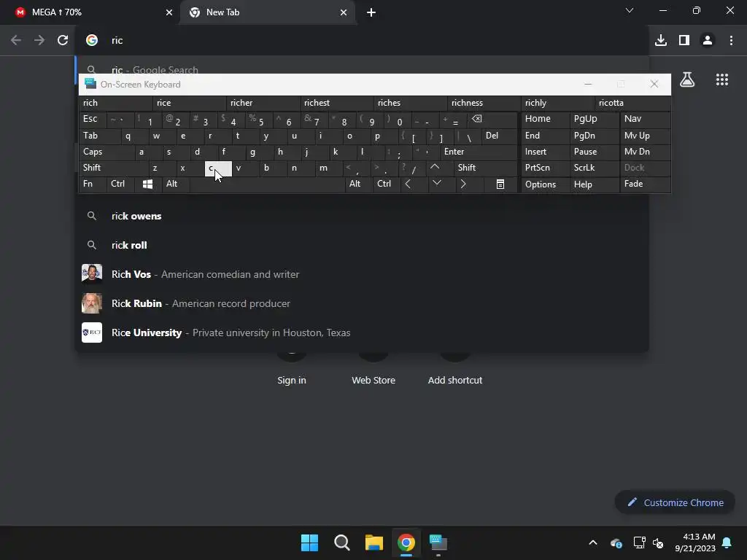This screenshot has width=747, height=560.
Task: Click the Chrome forward arrow
Action: (39, 41)
